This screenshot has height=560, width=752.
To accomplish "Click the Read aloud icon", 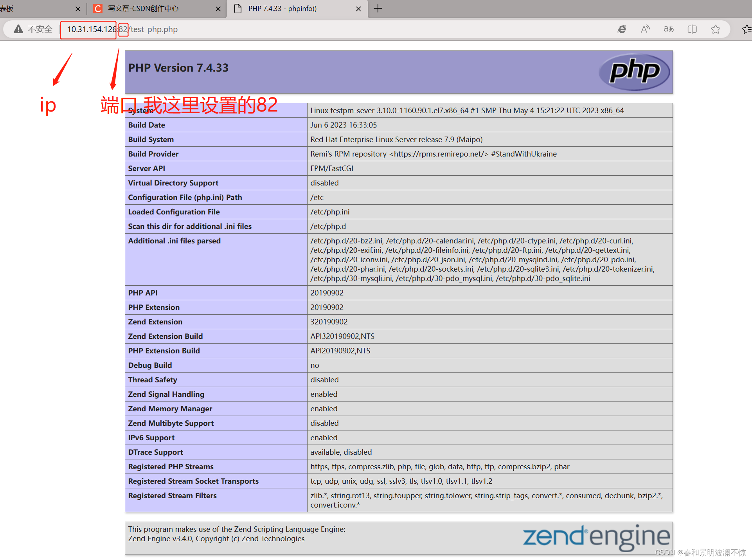I will (645, 29).
